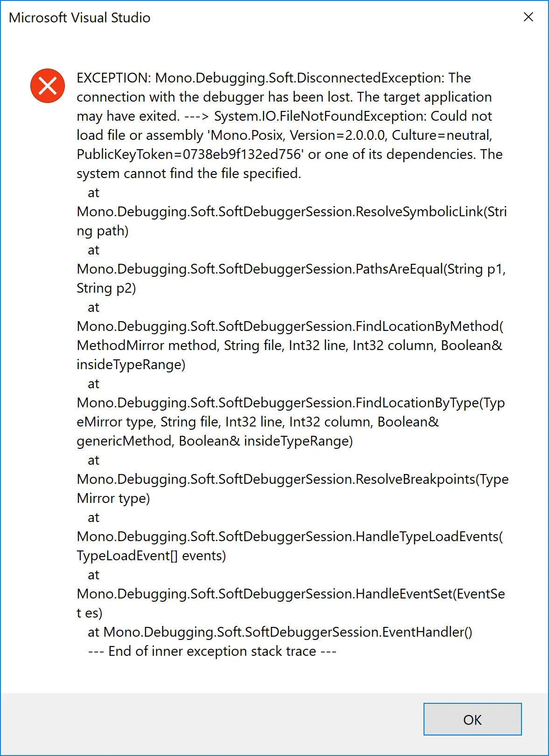This screenshot has height=756, width=549.
Task: Click the PathsAreEqual stack trace line
Action: coord(292,269)
